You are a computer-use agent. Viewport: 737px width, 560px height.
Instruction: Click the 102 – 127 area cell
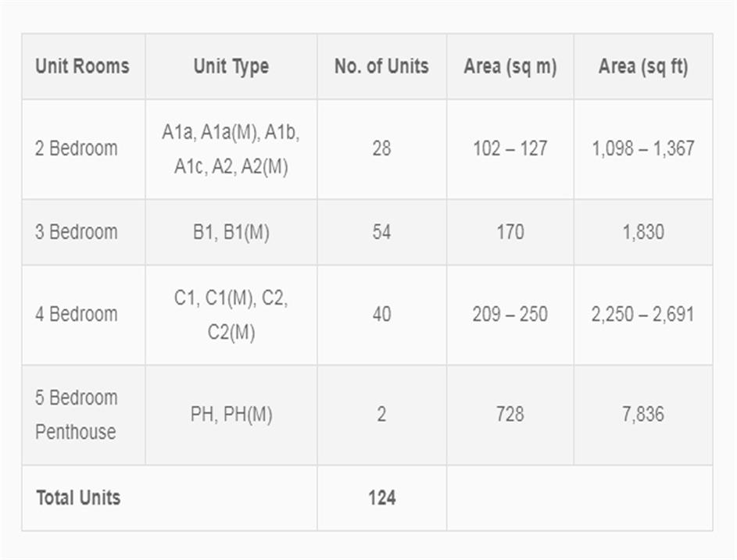coord(510,148)
